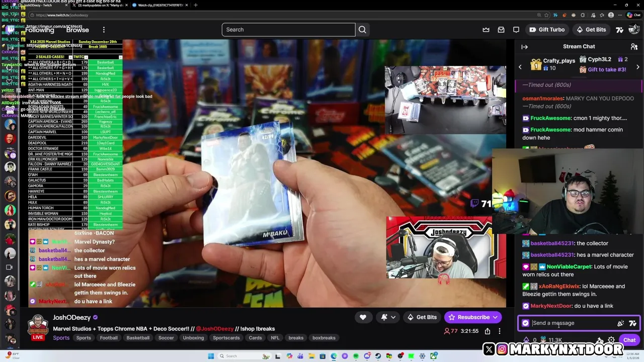Click the purple Chat send button

pyautogui.click(x=629, y=340)
